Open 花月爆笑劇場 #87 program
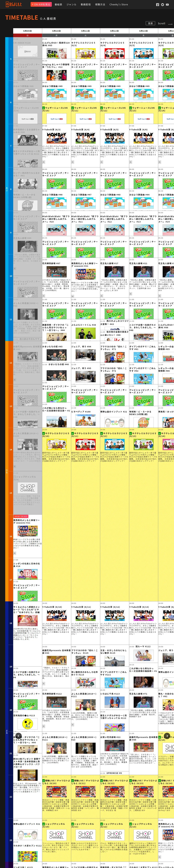The width and height of the screenshot is (174, 868). click(56, 278)
